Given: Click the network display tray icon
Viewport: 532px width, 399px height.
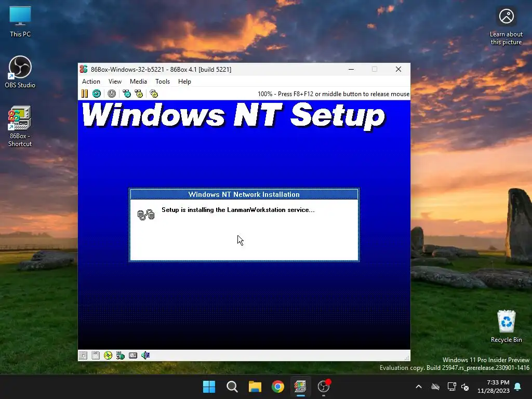Looking at the screenshot, I should 451,387.
